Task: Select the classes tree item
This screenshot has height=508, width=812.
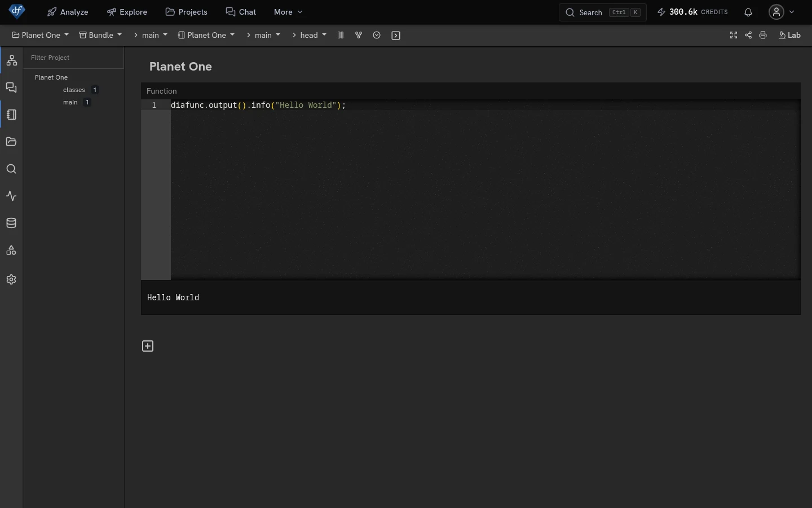Action: tap(74, 90)
